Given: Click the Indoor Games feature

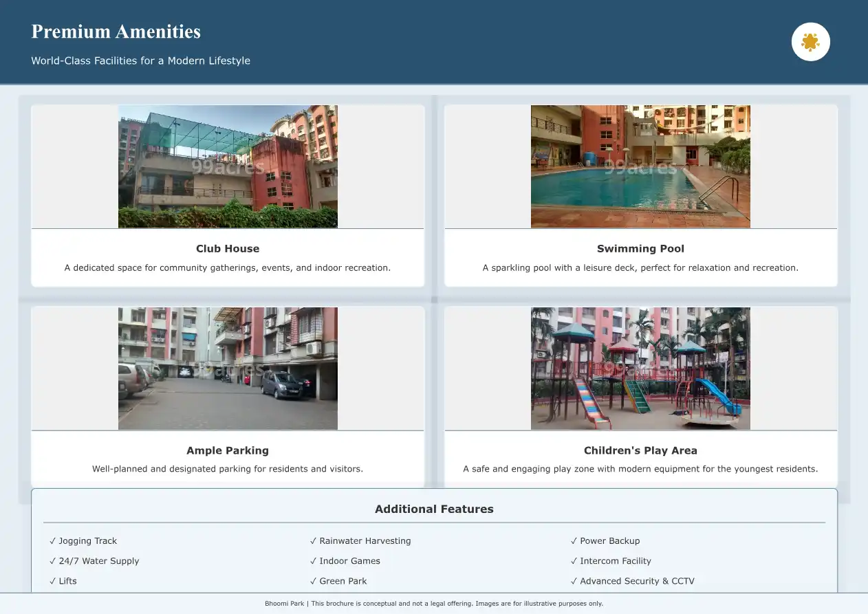Looking at the screenshot, I should click(345, 561).
